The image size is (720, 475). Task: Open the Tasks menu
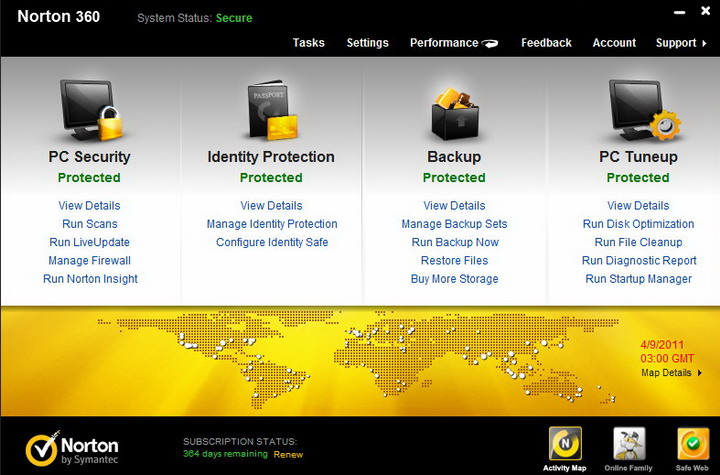(309, 43)
